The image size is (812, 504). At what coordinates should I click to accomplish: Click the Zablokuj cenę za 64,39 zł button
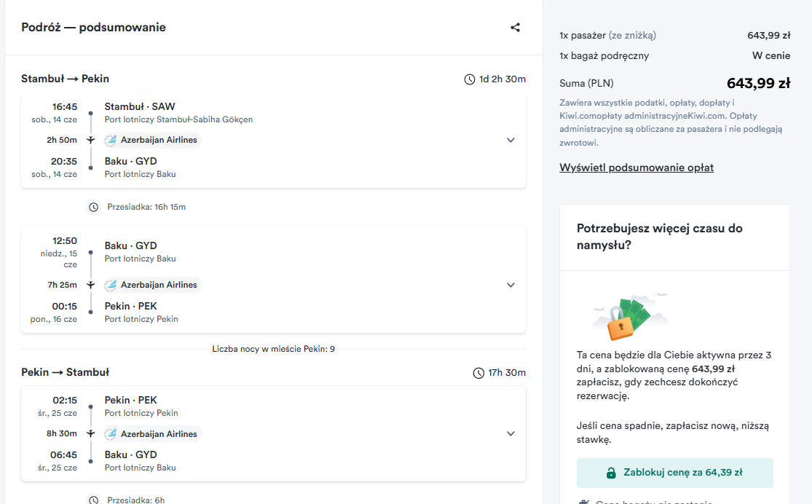pyautogui.click(x=675, y=473)
